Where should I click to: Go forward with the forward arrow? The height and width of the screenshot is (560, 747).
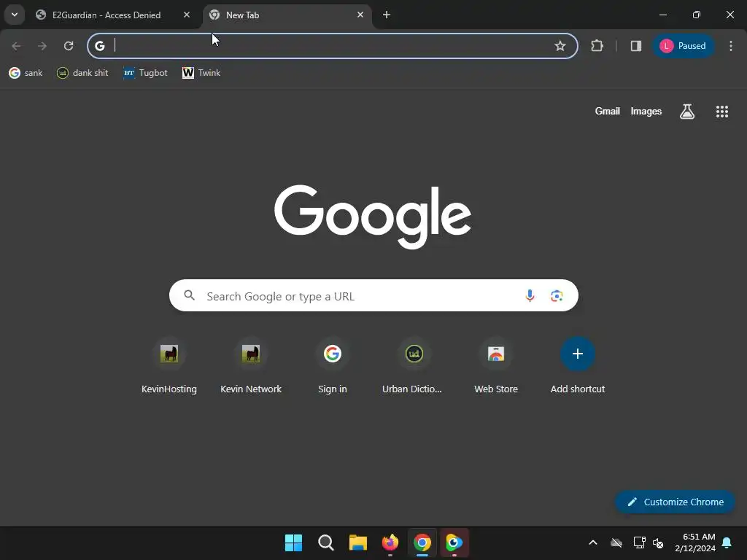pyautogui.click(x=42, y=46)
